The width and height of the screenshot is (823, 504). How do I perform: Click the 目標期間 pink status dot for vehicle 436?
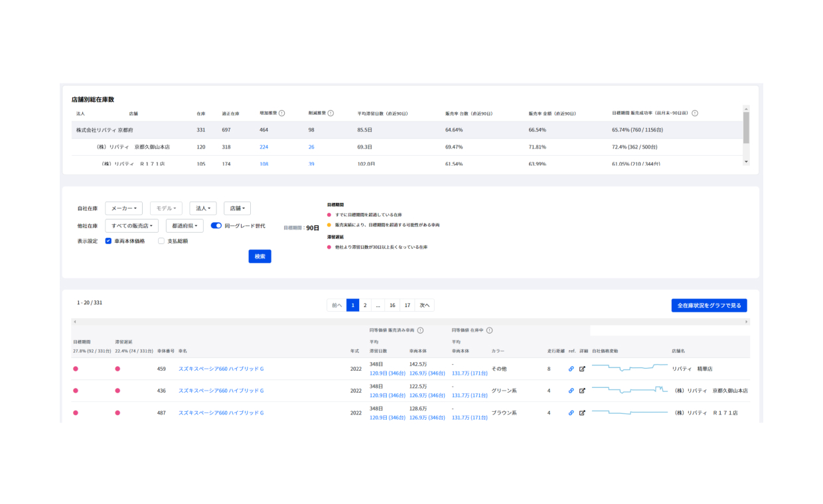(76, 391)
